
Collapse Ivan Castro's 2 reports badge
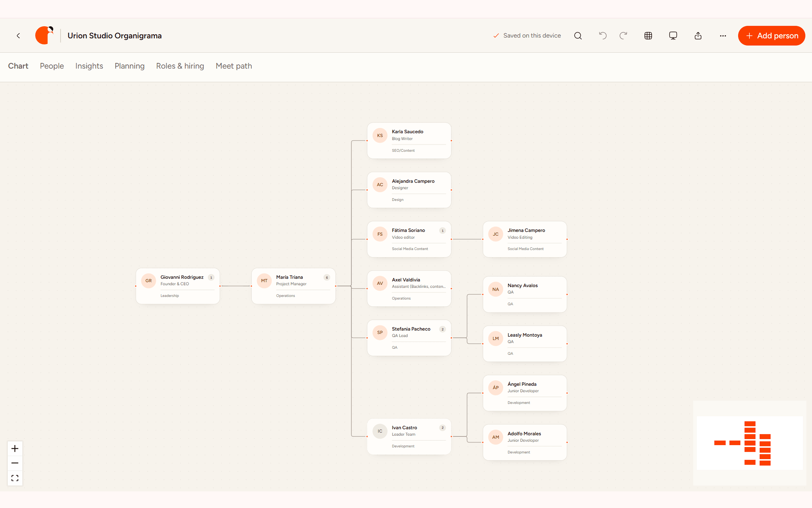443,428
